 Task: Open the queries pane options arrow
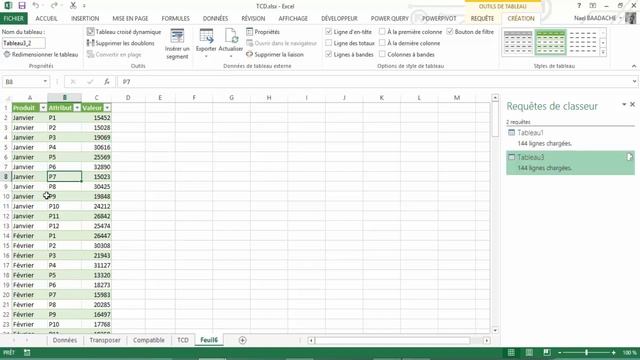624,105
